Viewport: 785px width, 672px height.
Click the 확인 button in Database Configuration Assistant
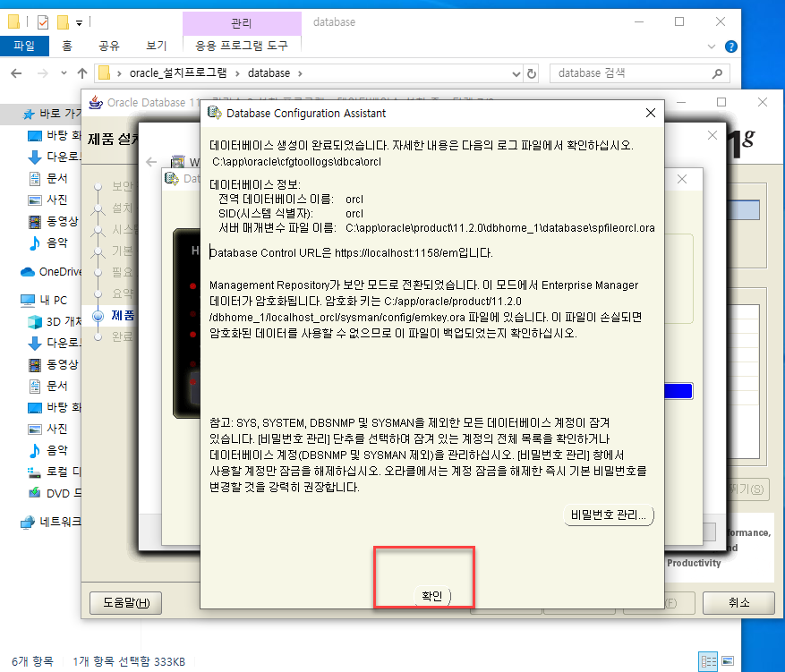point(432,596)
